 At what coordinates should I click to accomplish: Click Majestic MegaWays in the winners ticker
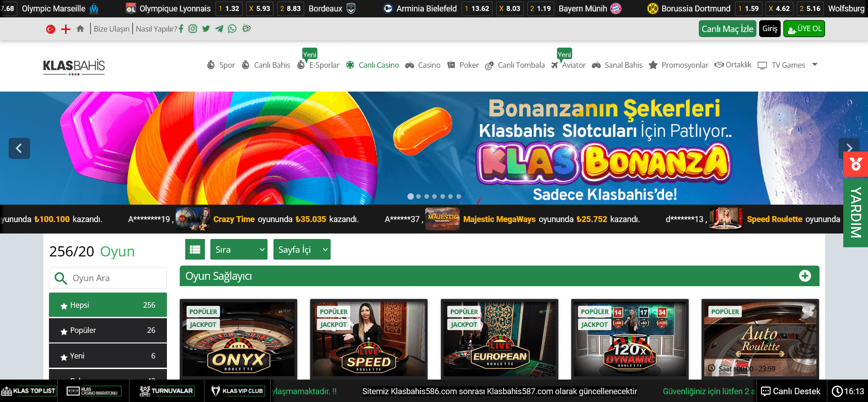pyautogui.click(x=499, y=219)
